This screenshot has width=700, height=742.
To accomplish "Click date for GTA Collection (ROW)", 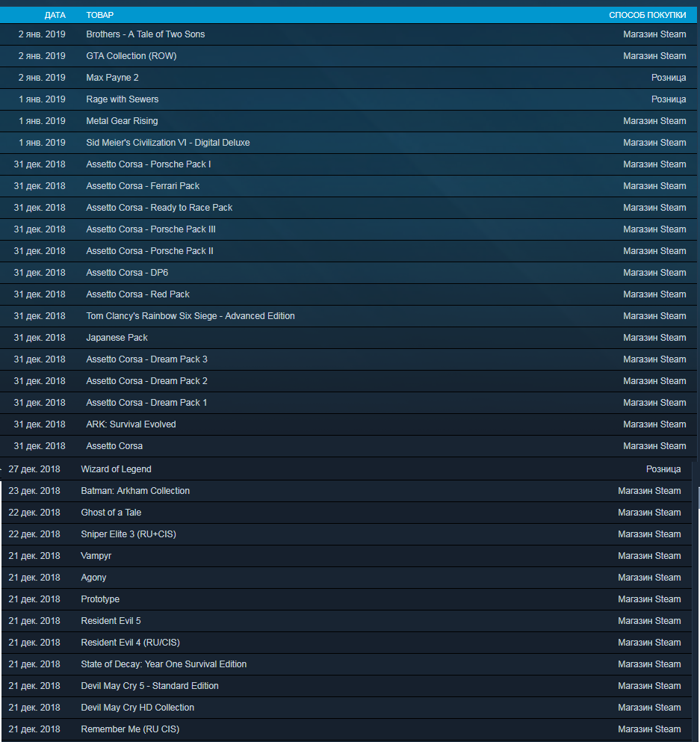I will [42, 56].
